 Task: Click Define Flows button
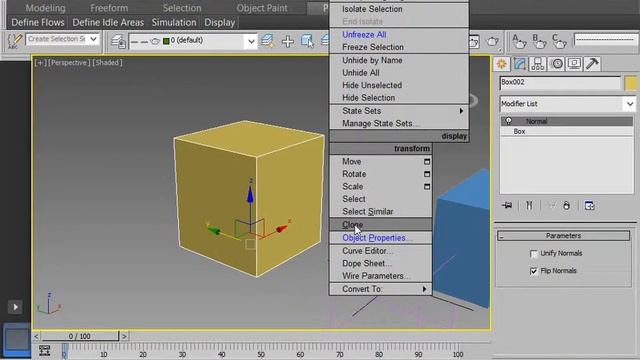[x=38, y=22]
